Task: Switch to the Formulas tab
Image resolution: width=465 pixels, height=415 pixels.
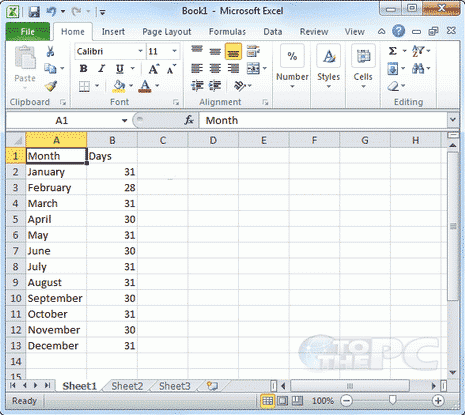Action: pos(227,32)
